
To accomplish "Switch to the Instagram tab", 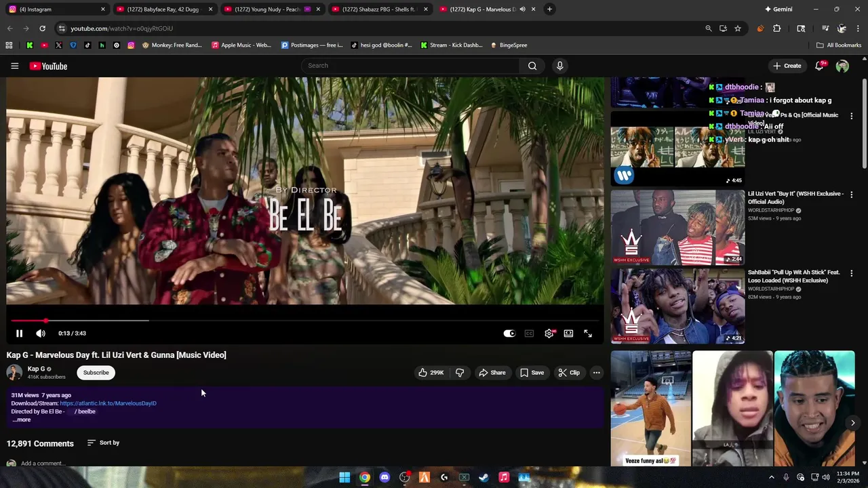I will [x=58, y=9].
